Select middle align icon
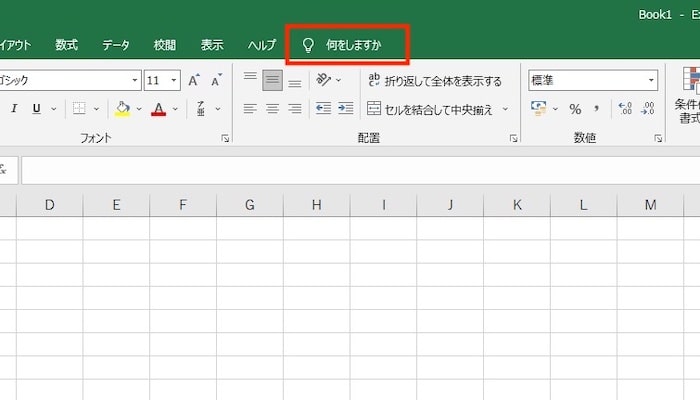700x400 pixels. [272, 80]
